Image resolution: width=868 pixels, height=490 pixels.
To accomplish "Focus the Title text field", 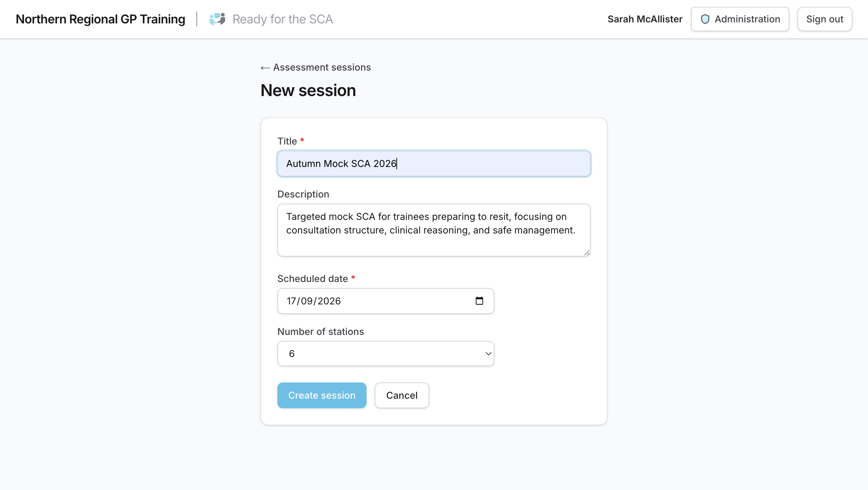I will tap(434, 164).
